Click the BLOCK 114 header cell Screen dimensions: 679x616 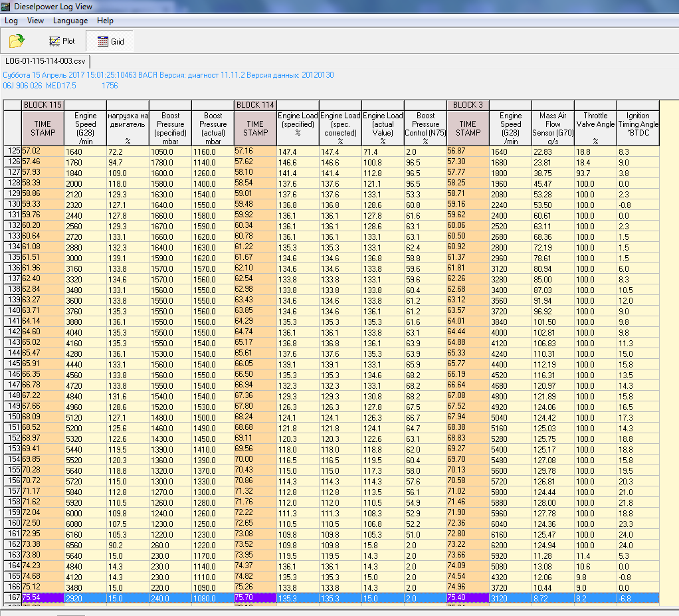pos(255,105)
